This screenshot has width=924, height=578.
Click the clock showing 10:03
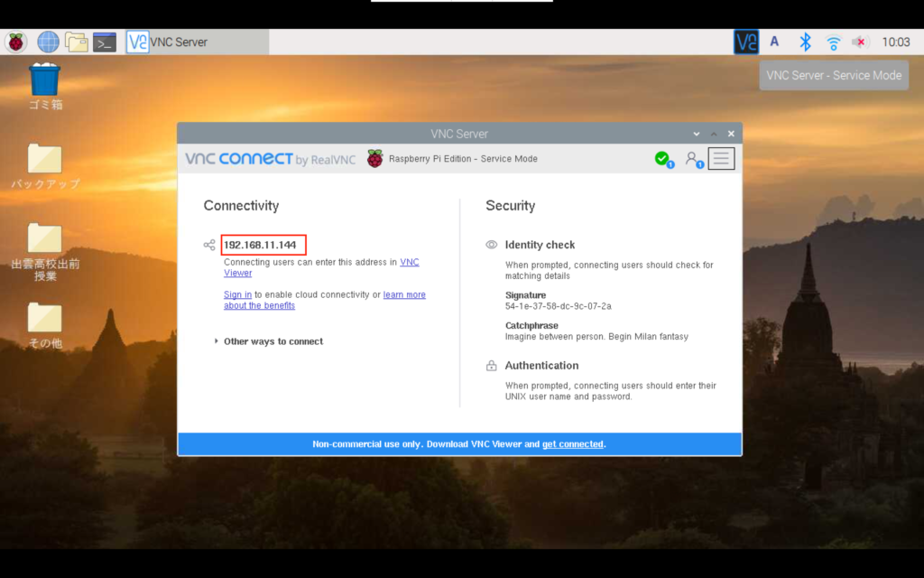coord(895,42)
